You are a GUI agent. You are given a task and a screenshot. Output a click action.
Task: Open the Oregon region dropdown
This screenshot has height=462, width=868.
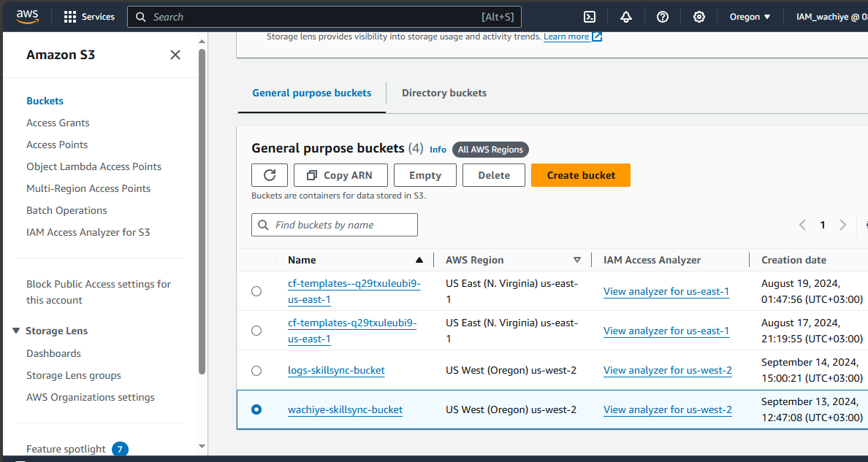click(750, 16)
